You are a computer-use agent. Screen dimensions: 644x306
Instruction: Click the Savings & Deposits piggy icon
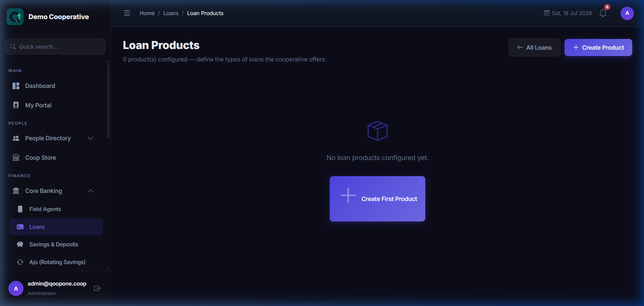tap(20, 244)
